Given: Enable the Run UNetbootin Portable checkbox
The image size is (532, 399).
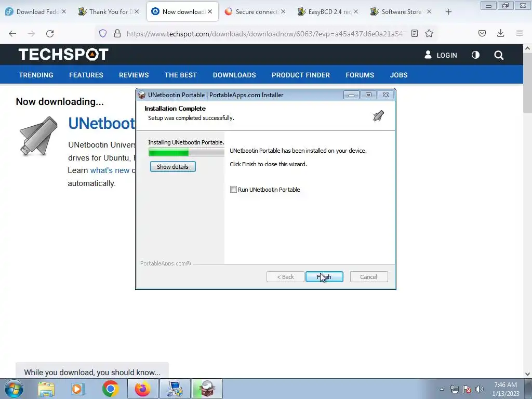Looking at the screenshot, I should [x=233, y=189].
